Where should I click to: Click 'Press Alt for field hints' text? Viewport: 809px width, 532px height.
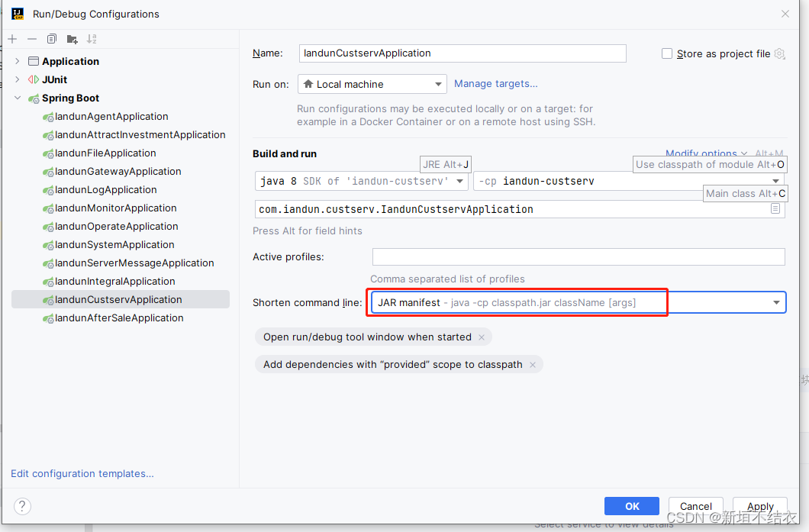pos(307,231)
